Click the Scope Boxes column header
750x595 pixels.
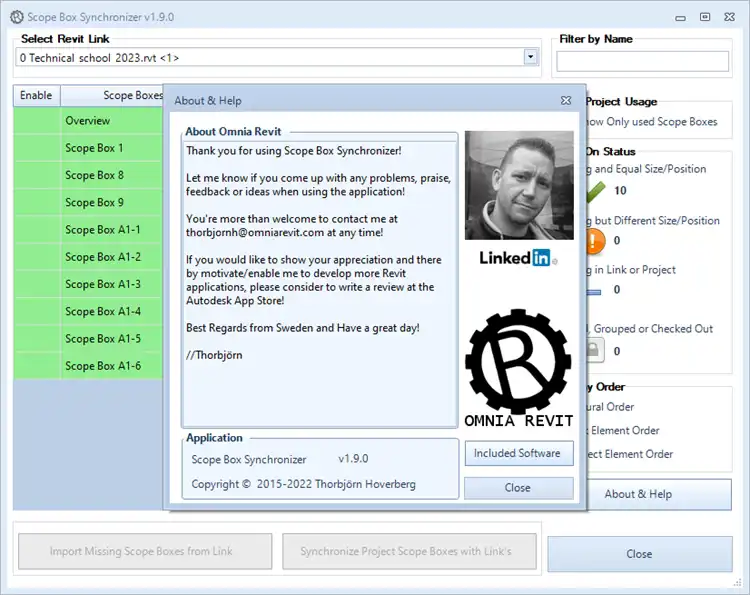(112, 96)
